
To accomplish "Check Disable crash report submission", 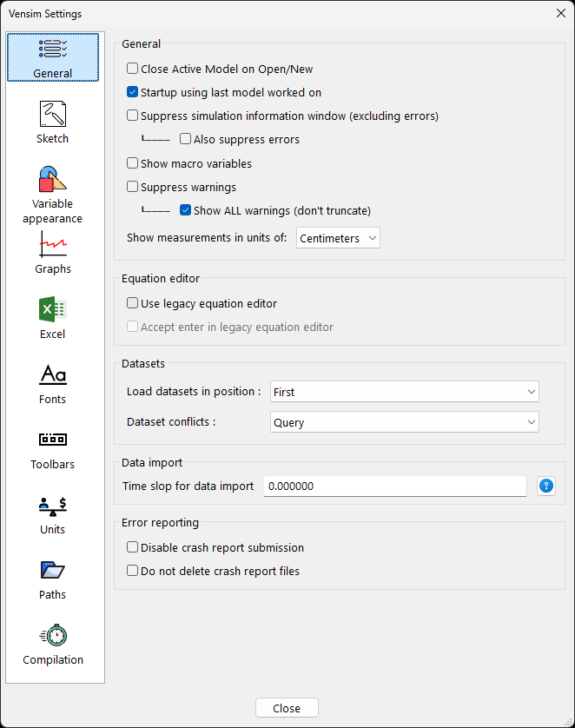I will click(133, 547).
